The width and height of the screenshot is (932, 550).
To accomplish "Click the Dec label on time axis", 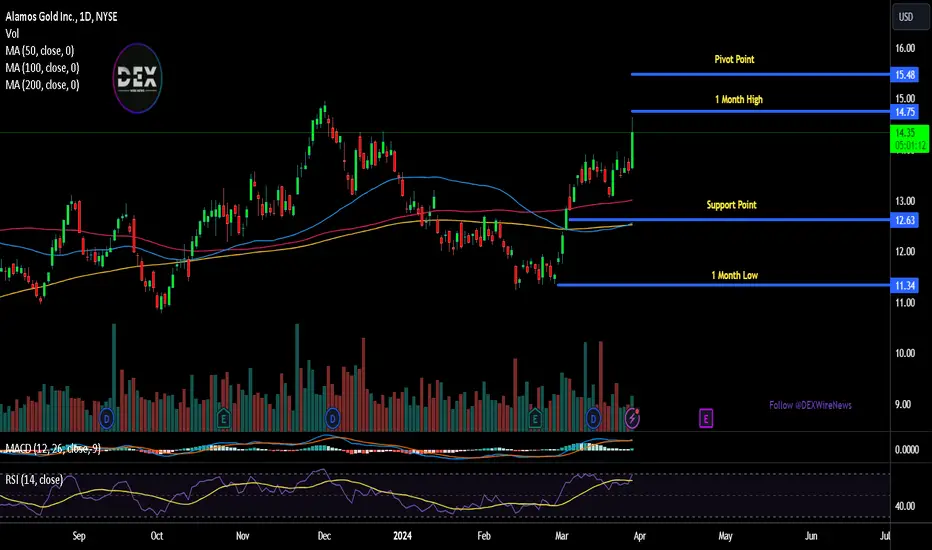I will (x=325, y=536).
